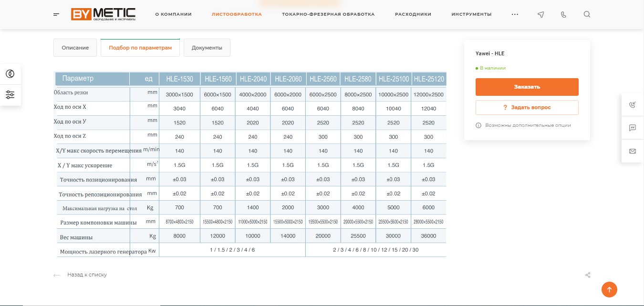The image size is (644, 306).
Task: Click the HLE-25120 column header
Action: (x=429, y=79)
